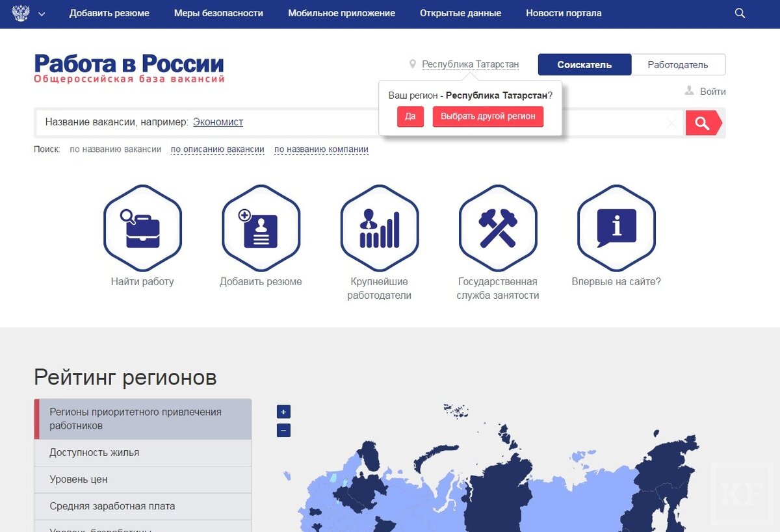
Task: Select the Уровень цен rating tab
Action: 143,479
